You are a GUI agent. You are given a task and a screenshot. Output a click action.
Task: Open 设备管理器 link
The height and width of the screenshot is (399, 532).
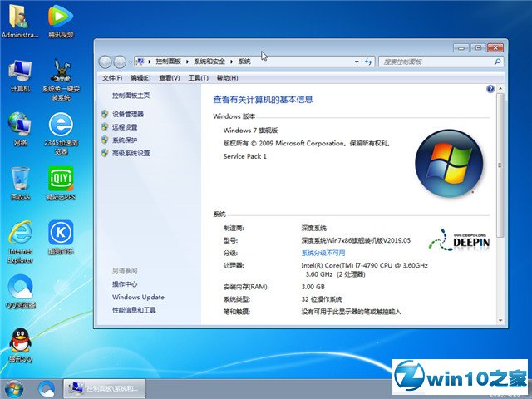tap(128, 114)
